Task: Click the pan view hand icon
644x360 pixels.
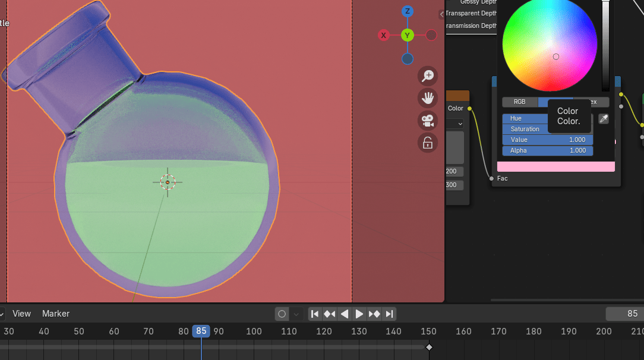Action: pyautogui.click(x=427, y=98)
